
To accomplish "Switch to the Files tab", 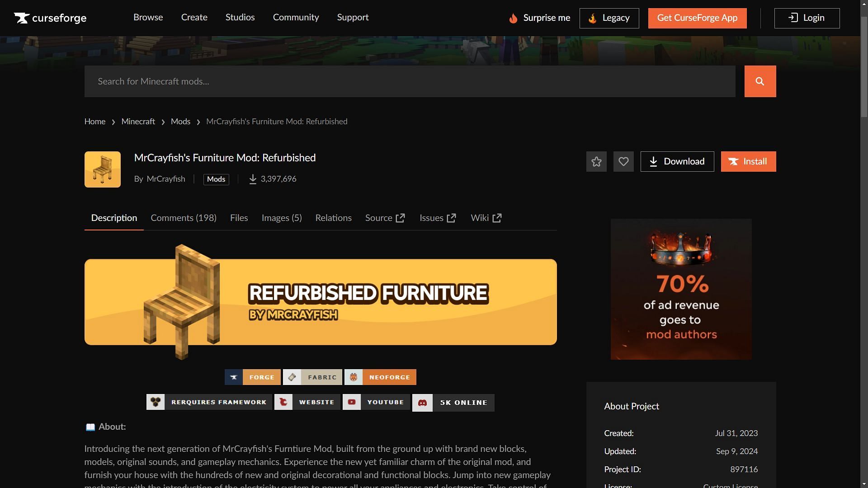I will tap(238, 217).
